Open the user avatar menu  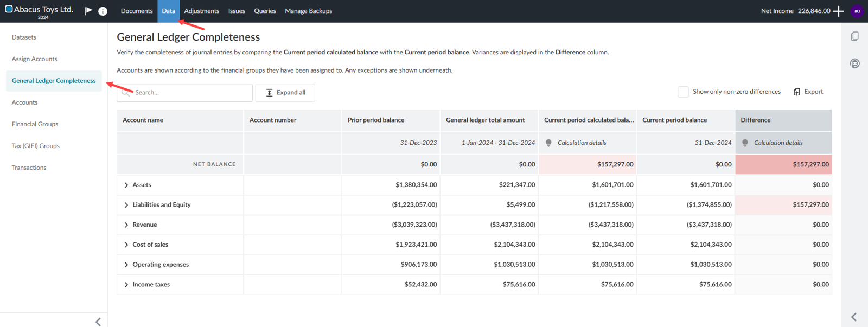click(857, 11)
